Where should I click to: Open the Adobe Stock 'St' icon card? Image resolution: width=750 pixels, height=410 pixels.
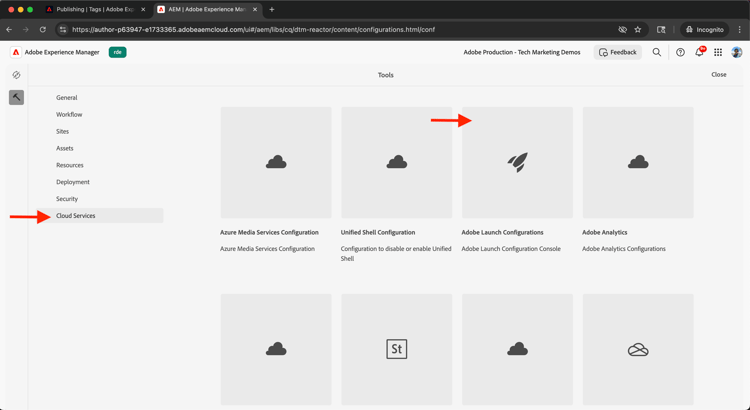397,350
